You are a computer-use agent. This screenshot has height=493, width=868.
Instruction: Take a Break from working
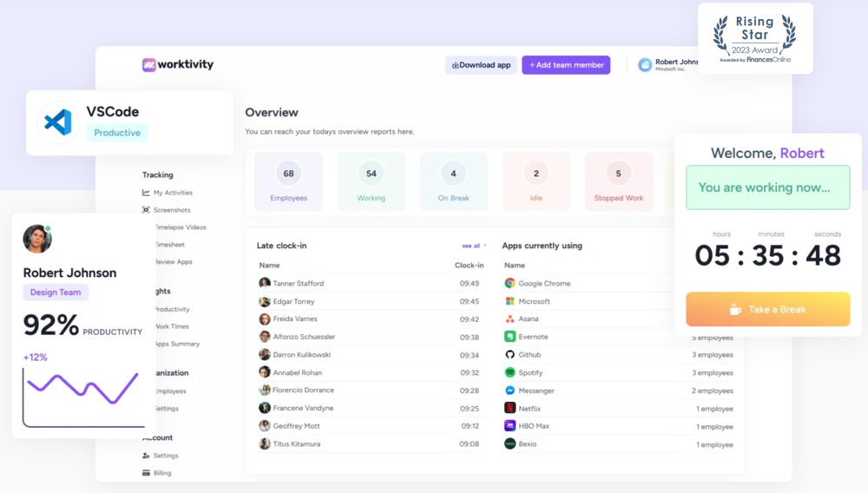pos(768,309)
